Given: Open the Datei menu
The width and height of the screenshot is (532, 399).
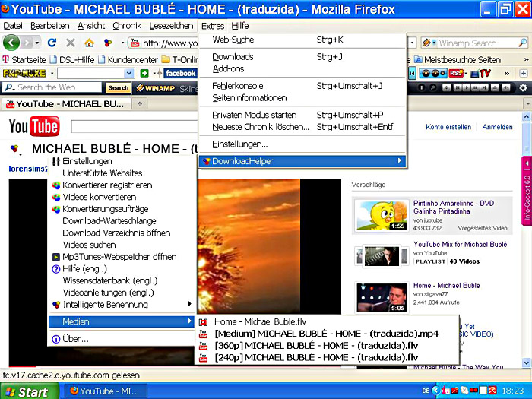Looking at the screenshot, I should pos(13,26).
